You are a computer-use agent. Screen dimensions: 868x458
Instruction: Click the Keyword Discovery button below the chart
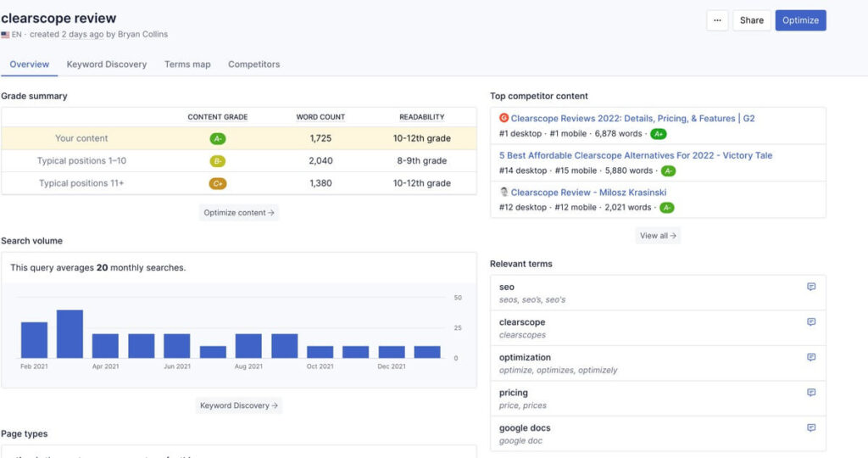point(239,405)
